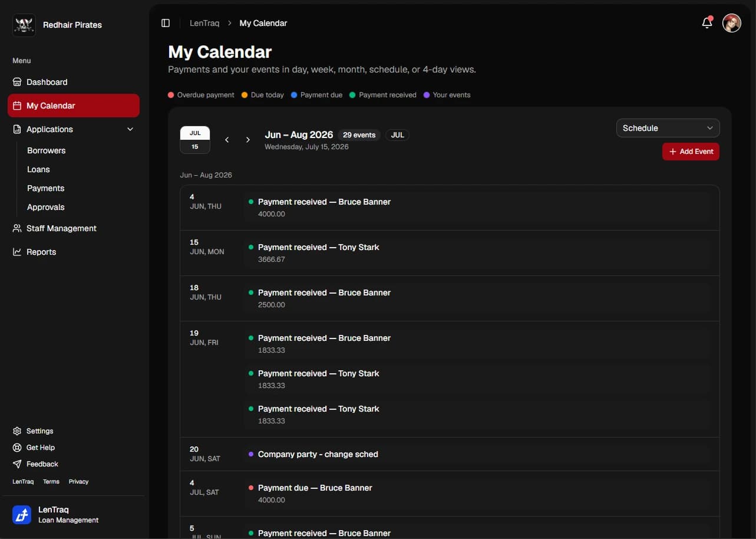756x539 pixels.
Task: Open Approvals in the sidebar
Action: 46,207
